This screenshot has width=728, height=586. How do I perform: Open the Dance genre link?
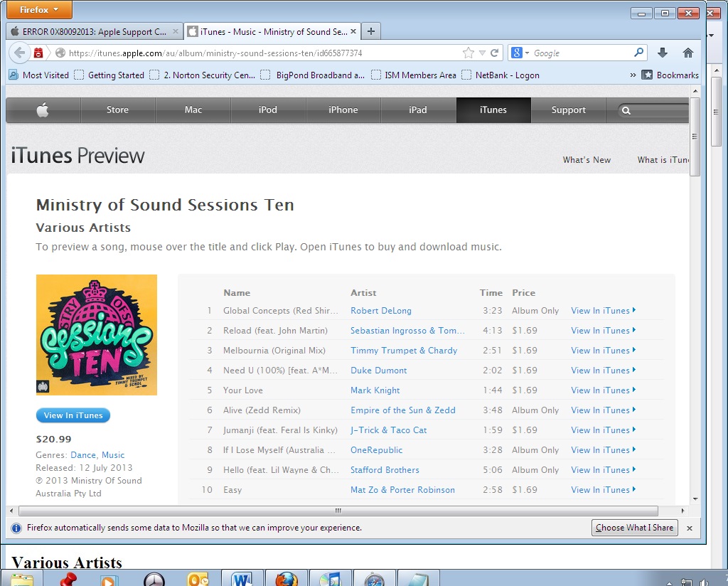click(x=84, y=455)
